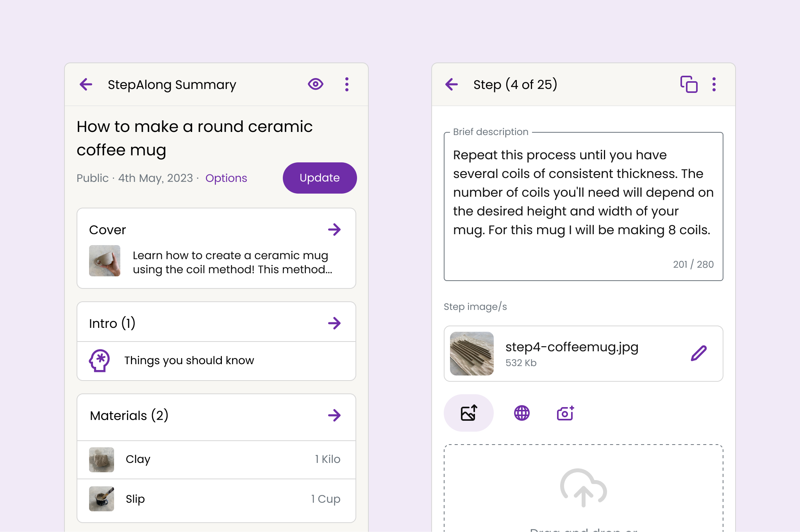This screenshot has width=800, height=532.
Task: Select the Clay material thumbnail
Action: coord(101,459)
